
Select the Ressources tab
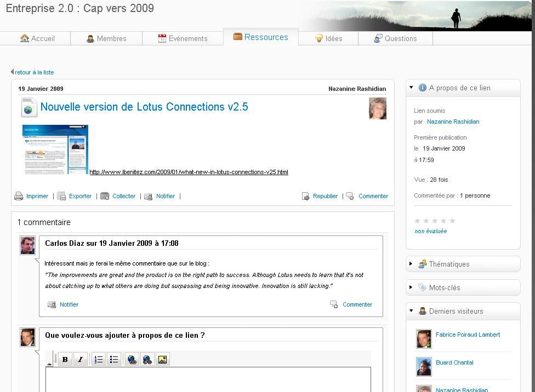tap(261, 37)
